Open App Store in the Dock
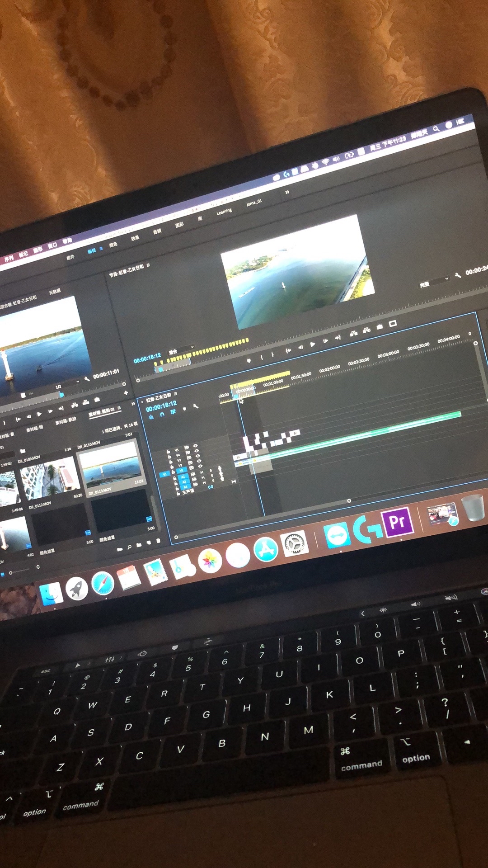The image size is (488, 868). click(x=266, y=548)
